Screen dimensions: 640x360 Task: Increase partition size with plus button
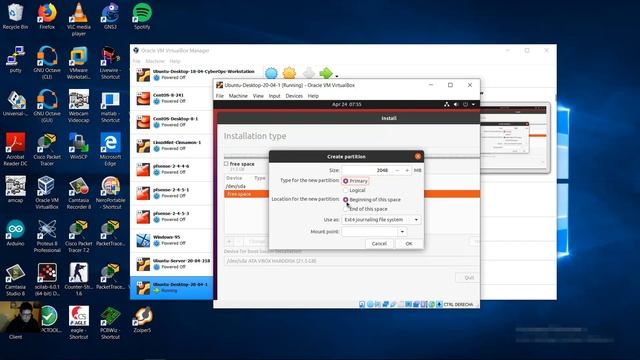coord(407,170)
